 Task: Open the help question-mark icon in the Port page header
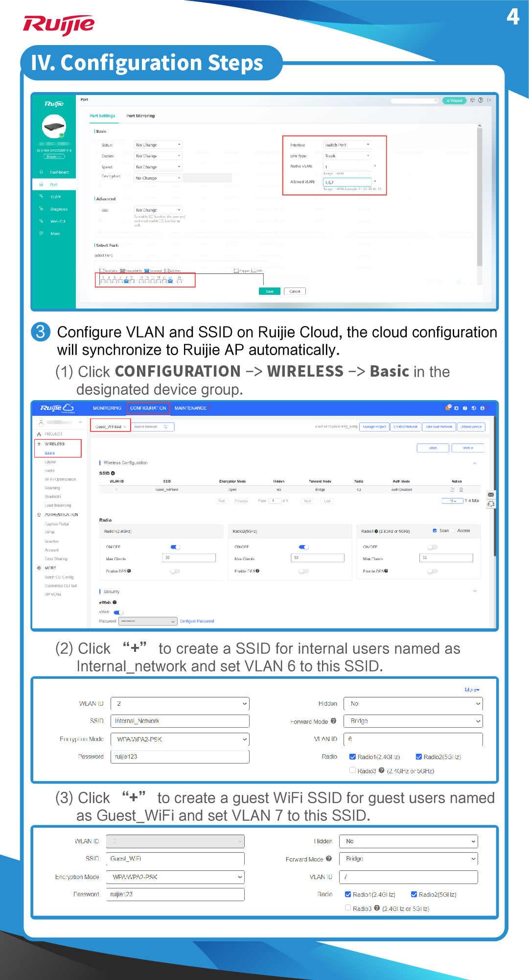tap(481, 100)
